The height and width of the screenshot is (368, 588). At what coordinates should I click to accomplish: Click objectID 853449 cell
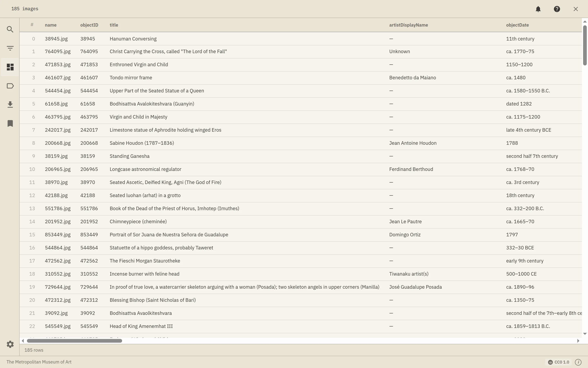point(89,235)
